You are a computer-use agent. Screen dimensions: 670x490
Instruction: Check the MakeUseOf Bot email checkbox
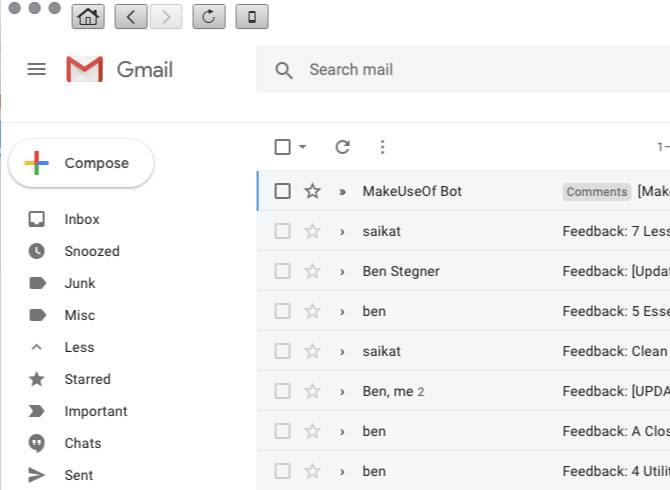[x=283, y=191]
